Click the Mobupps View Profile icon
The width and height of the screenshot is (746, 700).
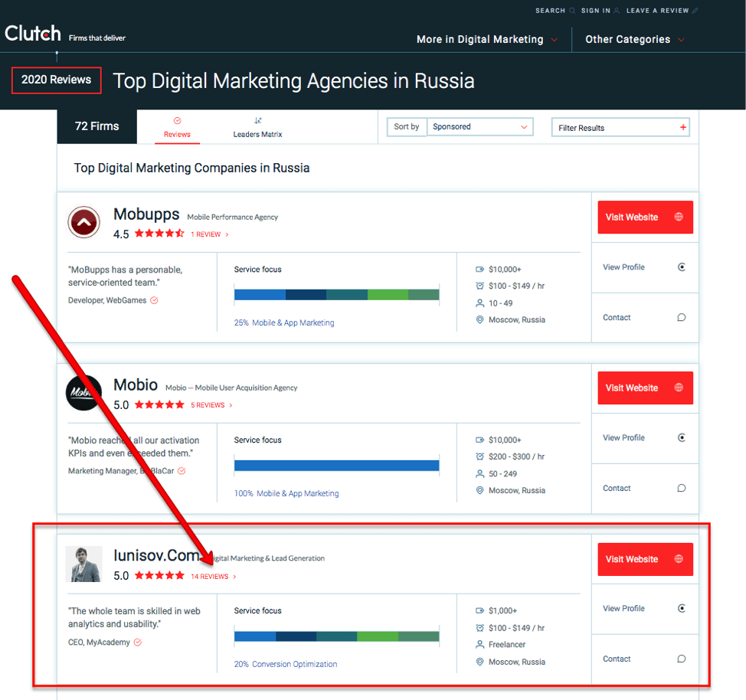coord(682,267)
